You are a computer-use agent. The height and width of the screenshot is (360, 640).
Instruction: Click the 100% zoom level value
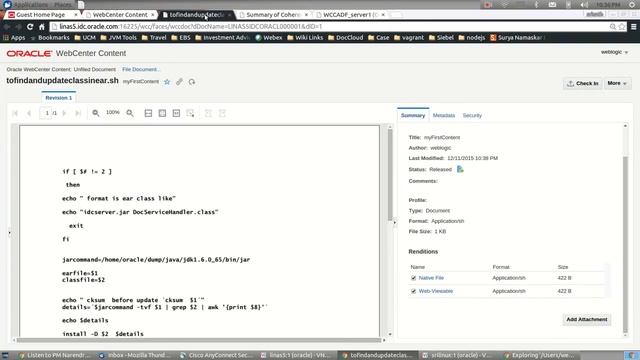tap(113, 113)
